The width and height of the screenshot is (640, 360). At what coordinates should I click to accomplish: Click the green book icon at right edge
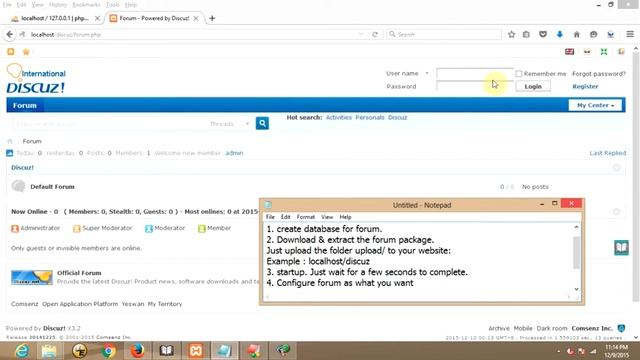[621, 247]
